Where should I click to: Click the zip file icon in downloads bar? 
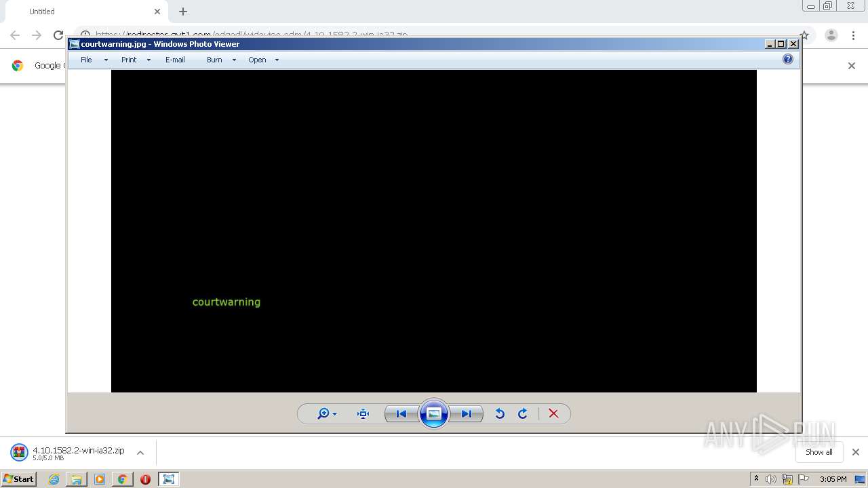[19, 452]
